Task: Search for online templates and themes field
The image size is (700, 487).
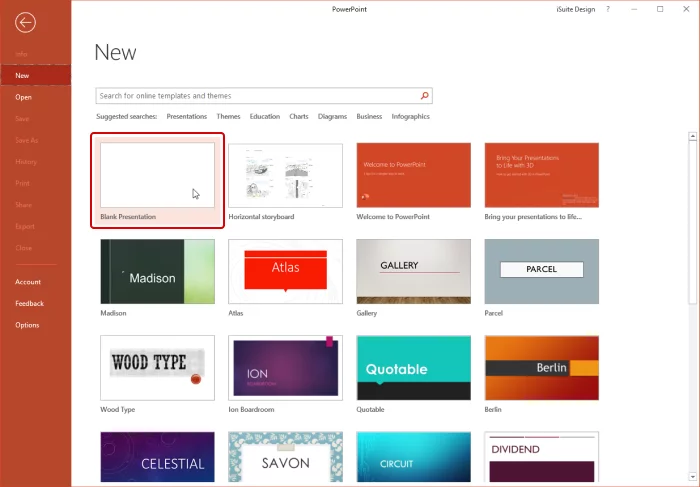Action: pos(264,96)
